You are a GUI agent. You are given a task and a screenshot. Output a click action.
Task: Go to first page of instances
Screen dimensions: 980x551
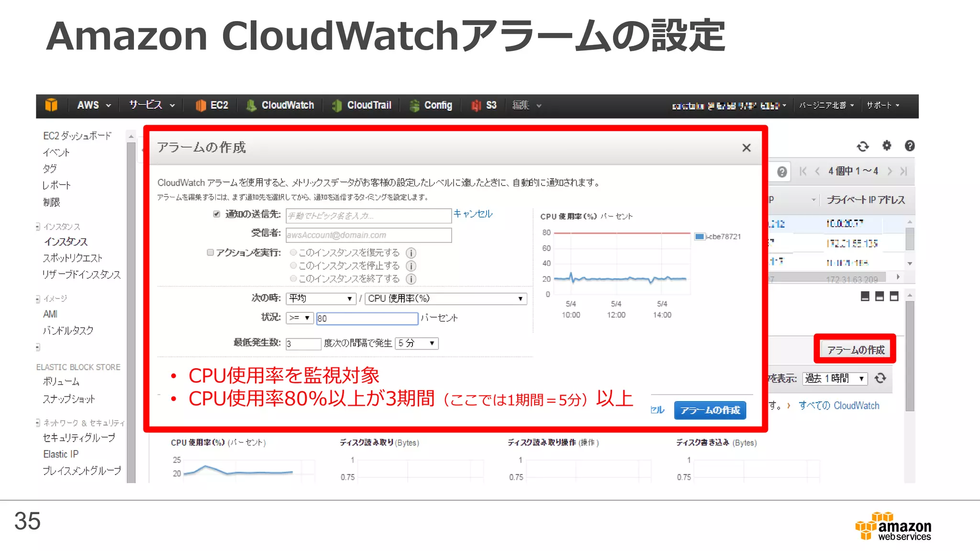(x=803, y=171)
